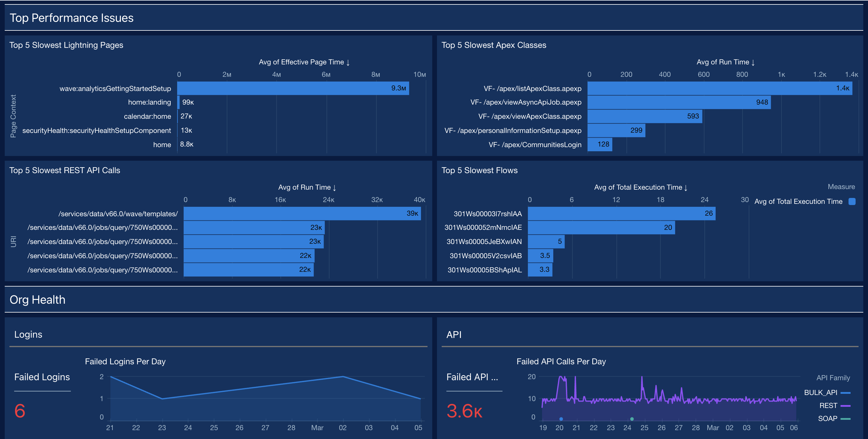Click the wave:analyticsGettingStartedSetup 9.3M bar
The image size is (868, 439).
(293, 88)
